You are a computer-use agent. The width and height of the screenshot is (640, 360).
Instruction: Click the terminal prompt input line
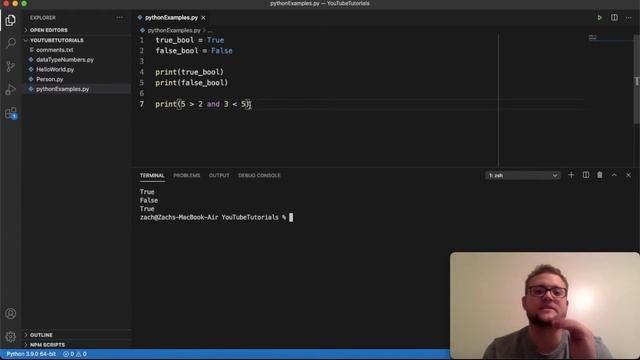coord(216,218)
